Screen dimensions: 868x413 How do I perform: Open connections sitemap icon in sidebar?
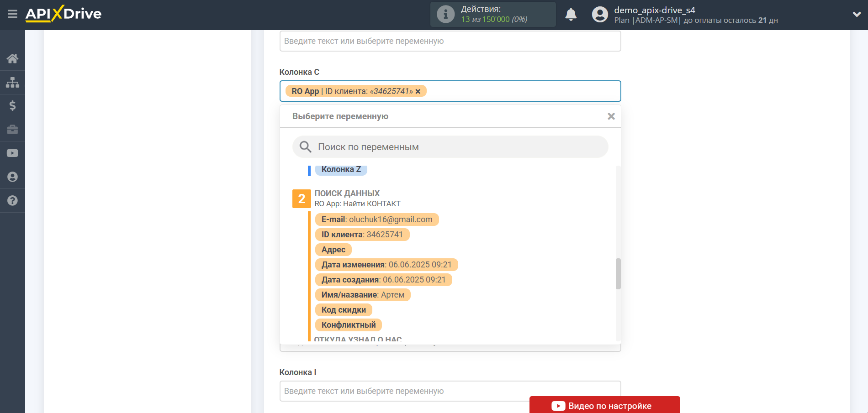click(12, 82)
